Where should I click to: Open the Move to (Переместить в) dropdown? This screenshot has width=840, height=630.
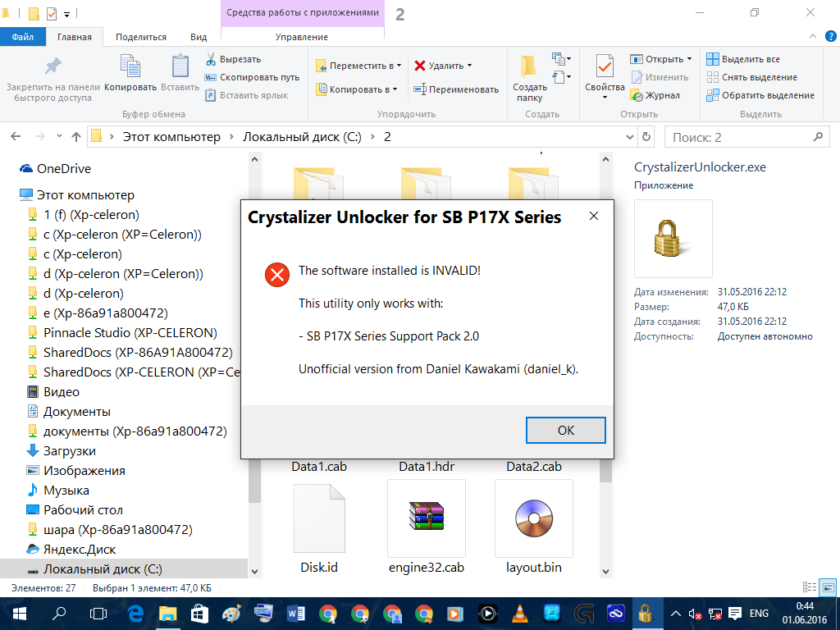(x=359, y=66)
